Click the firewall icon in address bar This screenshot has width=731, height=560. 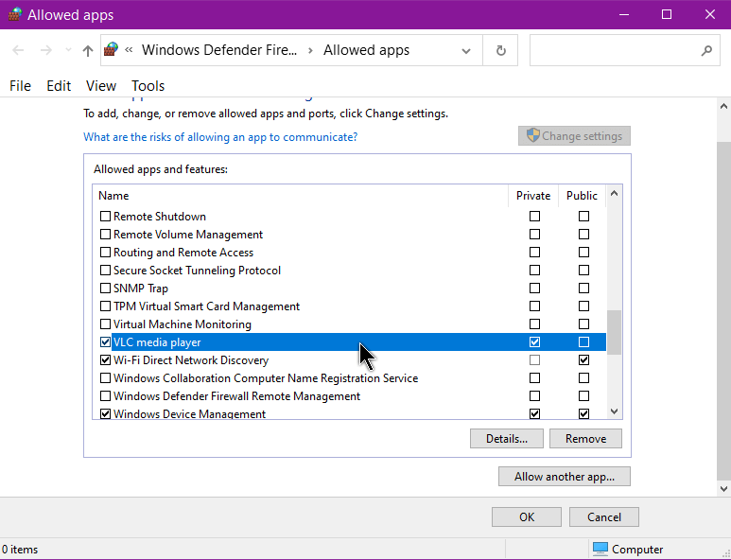pos(111,49)
